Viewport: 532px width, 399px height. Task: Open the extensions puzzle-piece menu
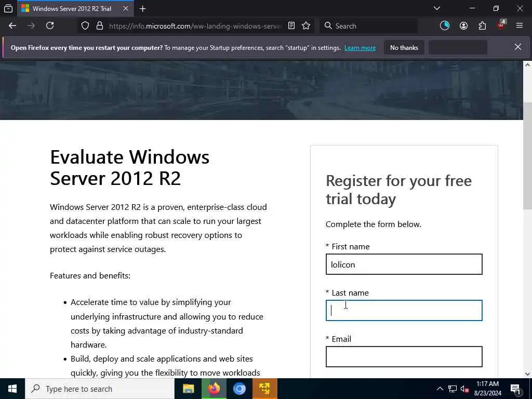click(x=482, y=26)
